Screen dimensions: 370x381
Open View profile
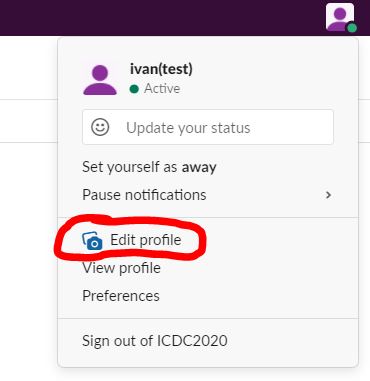pyautogui.click(x=208, y=268)
